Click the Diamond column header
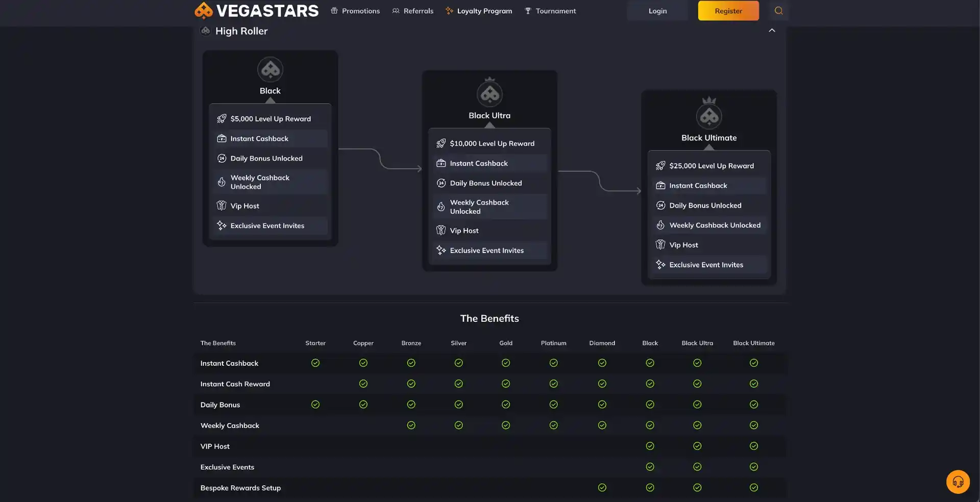 pos(602,343)
